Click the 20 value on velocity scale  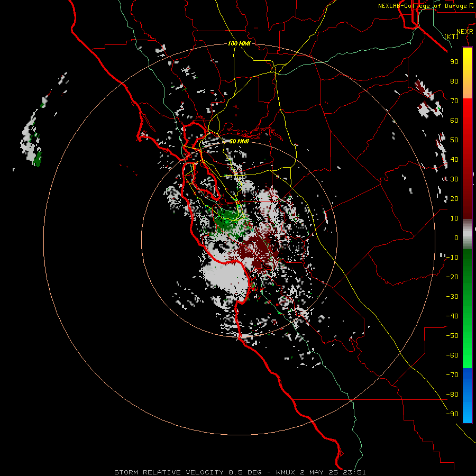pyautogui.click(x=454, y=198)
